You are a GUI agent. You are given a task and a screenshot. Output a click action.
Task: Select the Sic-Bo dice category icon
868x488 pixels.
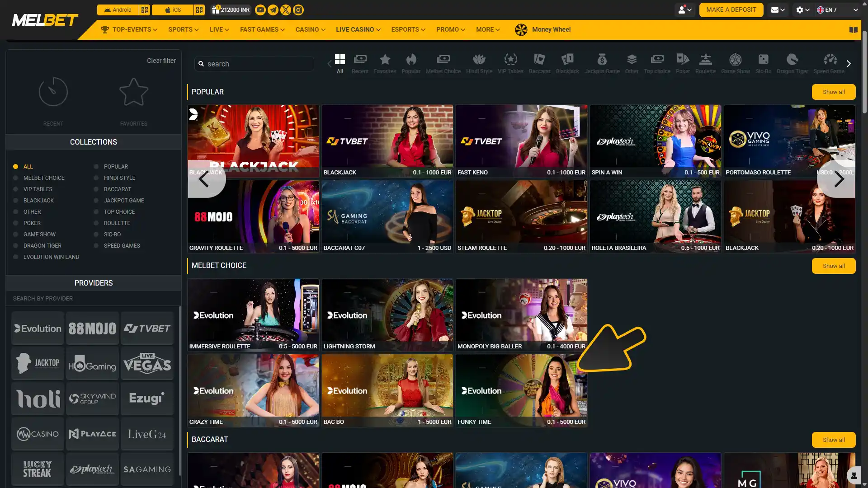click(764, 64)
